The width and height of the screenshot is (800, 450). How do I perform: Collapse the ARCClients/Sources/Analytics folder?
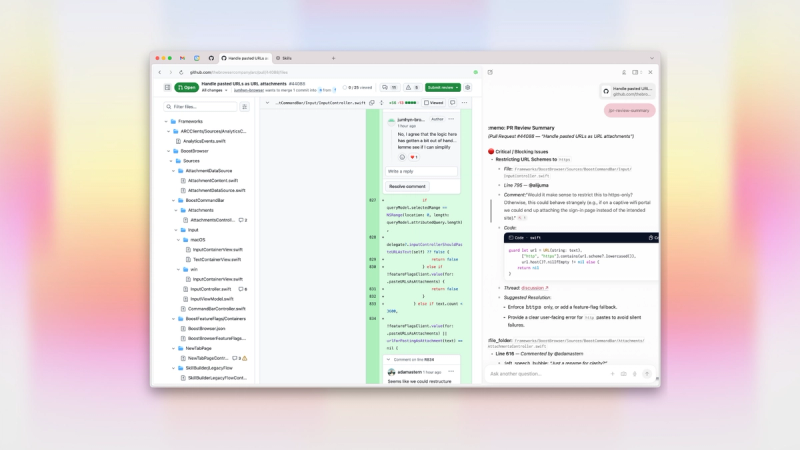click(169, 131)
